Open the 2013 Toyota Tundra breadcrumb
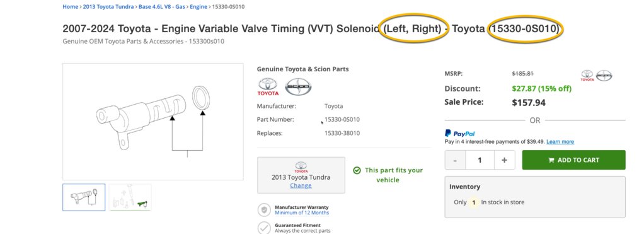644x234 pixels. pos(108,6)
